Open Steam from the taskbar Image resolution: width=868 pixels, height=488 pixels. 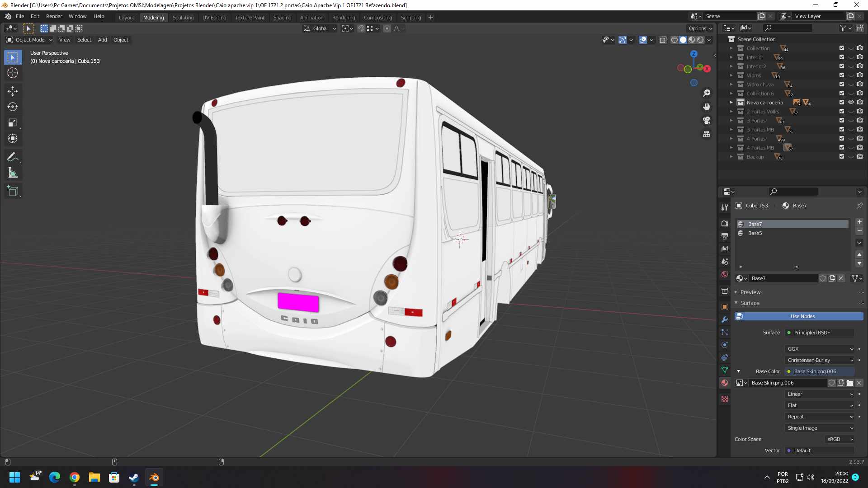[134, 478]
